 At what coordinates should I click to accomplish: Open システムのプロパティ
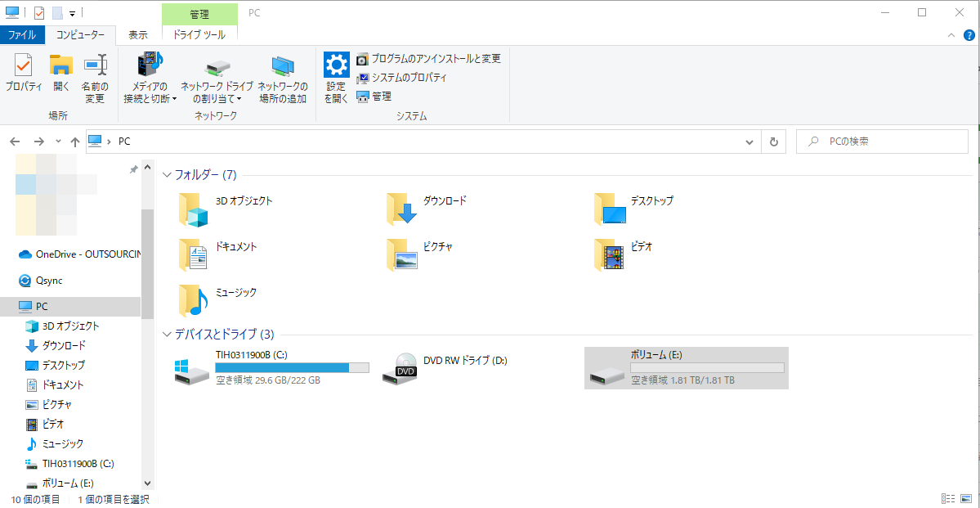(x=402, y=78)
